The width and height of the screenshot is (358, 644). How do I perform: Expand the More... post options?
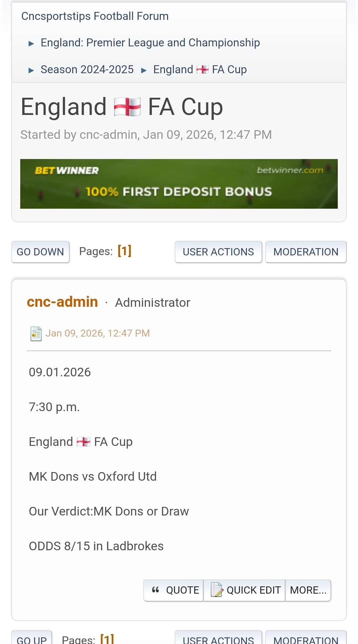[x=308, y=590]
